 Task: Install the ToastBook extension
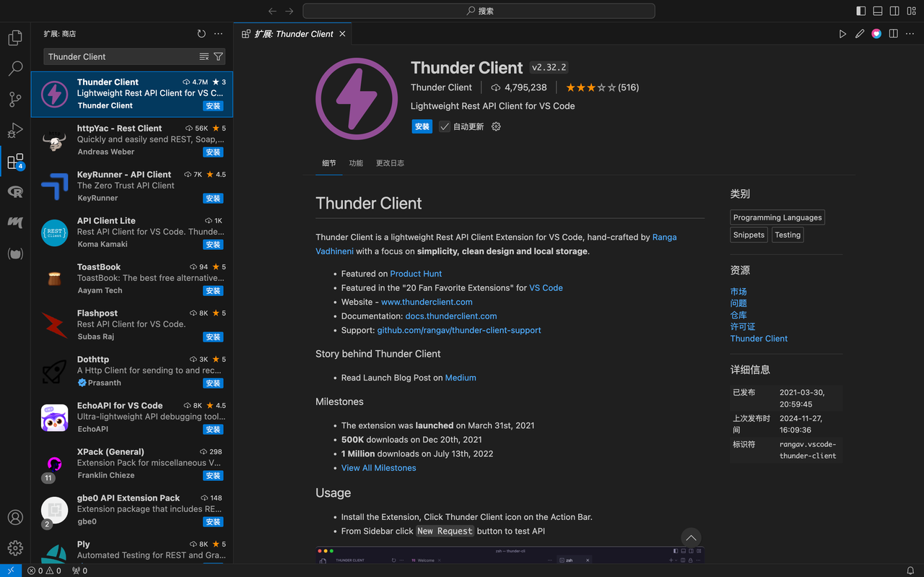point(213,291)
